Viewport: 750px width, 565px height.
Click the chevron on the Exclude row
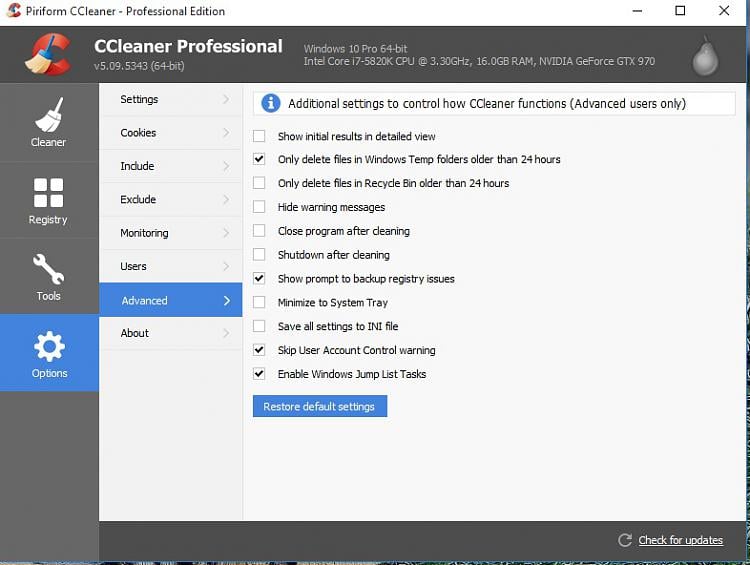click(226, 199)
